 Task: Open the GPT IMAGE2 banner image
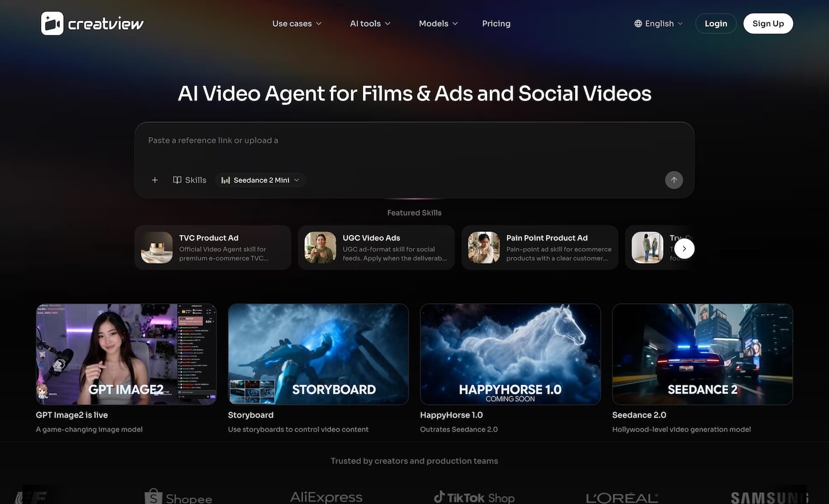coord(126,354)
